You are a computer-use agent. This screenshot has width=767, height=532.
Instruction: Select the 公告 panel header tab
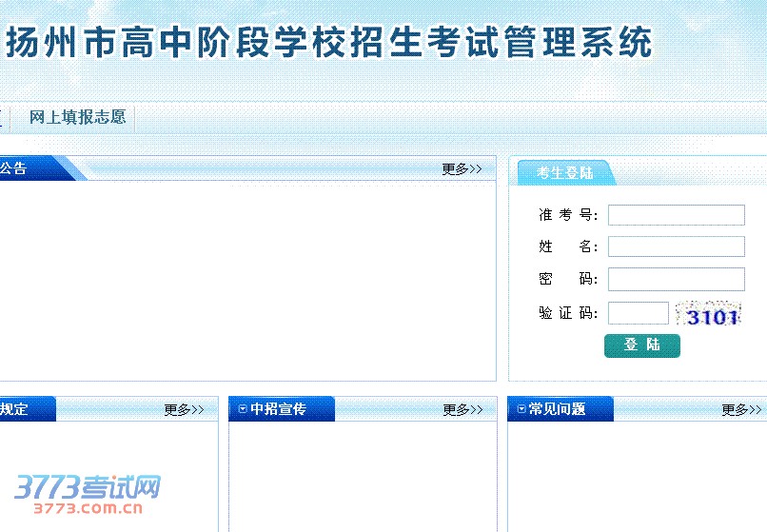(x=14, y=169)
